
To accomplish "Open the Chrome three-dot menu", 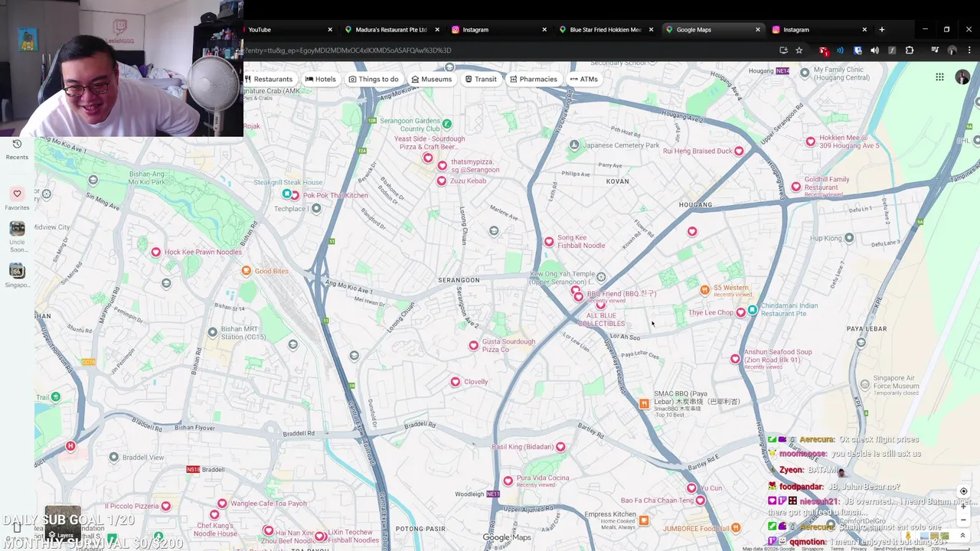I will pyautogui.click(x=969, y=51).
